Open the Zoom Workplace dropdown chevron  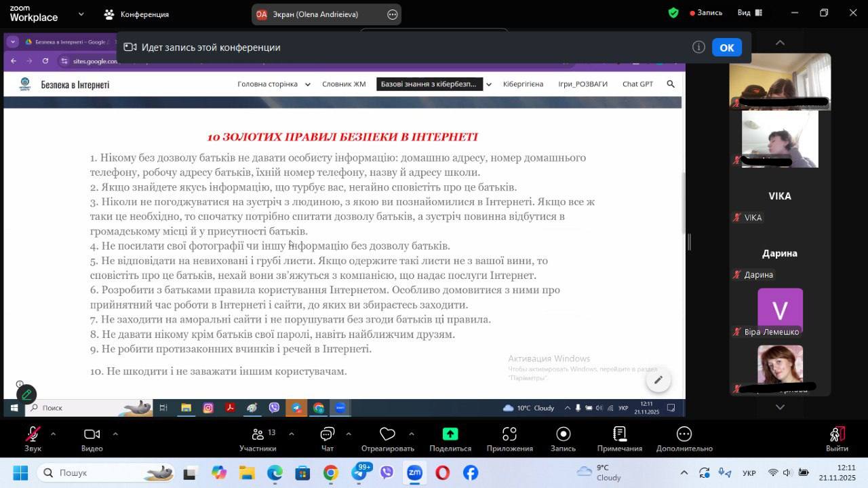click(81, 14)
